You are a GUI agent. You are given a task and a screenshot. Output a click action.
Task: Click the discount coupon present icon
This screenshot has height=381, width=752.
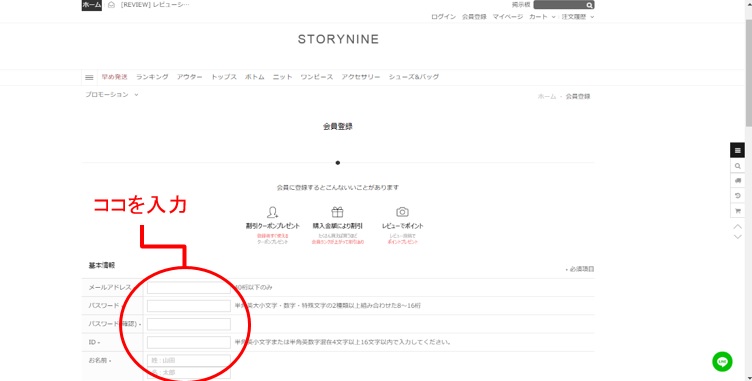pos(272,212)
